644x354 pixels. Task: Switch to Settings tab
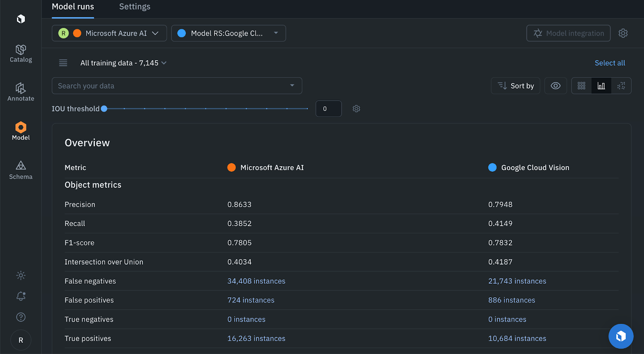(135, 7)
